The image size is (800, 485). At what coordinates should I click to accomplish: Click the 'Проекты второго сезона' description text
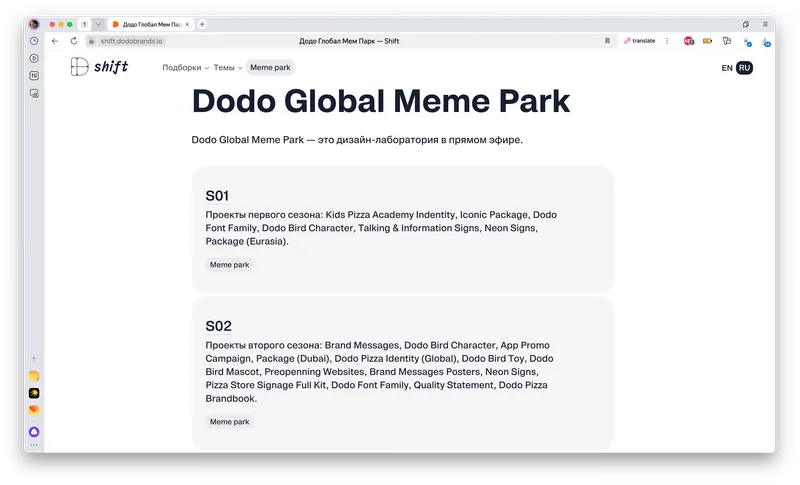pyautogui.click(x=380, y=372)
